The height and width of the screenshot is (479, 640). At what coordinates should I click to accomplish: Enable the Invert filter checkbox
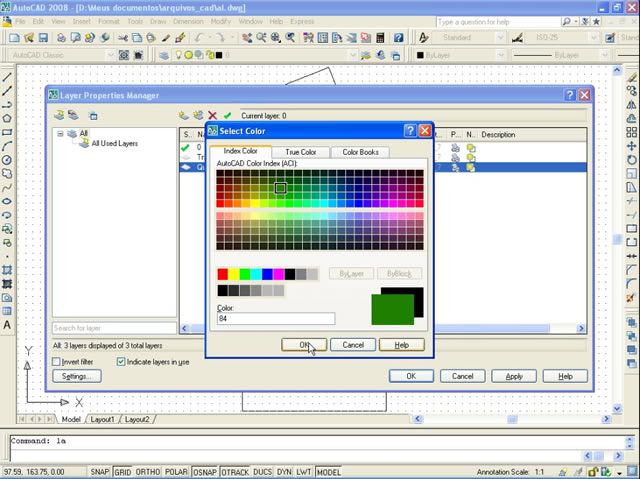(x=57, y=362)
